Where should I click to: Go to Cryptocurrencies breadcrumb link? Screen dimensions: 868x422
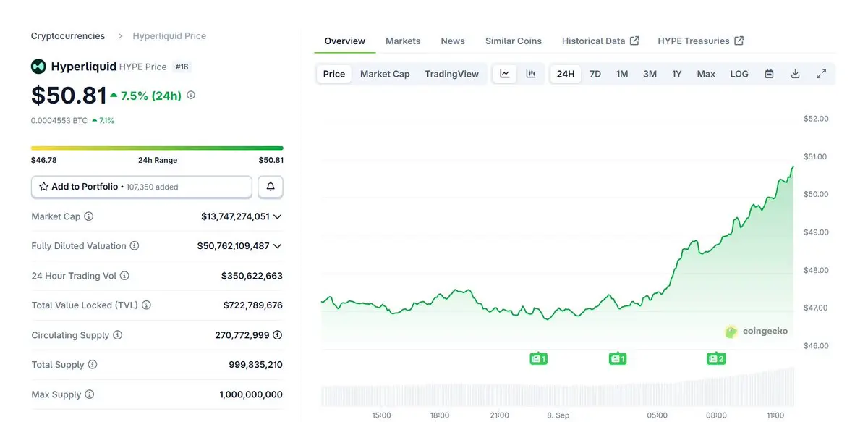(68, 36)
